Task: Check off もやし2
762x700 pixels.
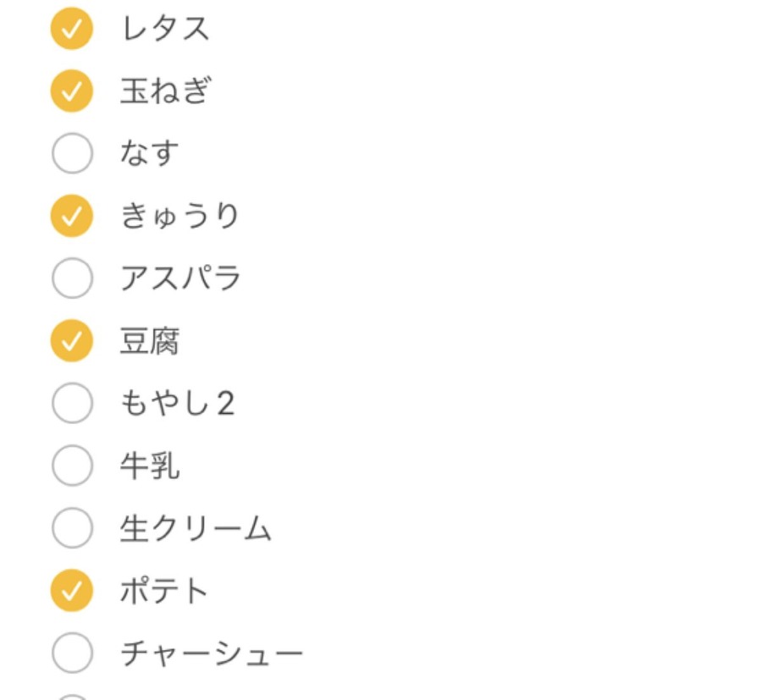Action: 72,403
